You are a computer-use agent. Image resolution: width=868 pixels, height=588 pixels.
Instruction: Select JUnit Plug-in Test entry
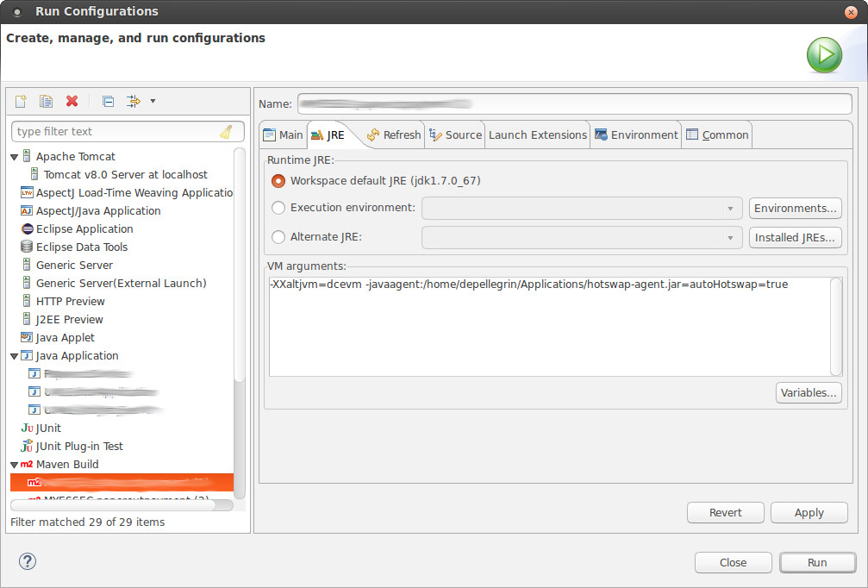79,447
